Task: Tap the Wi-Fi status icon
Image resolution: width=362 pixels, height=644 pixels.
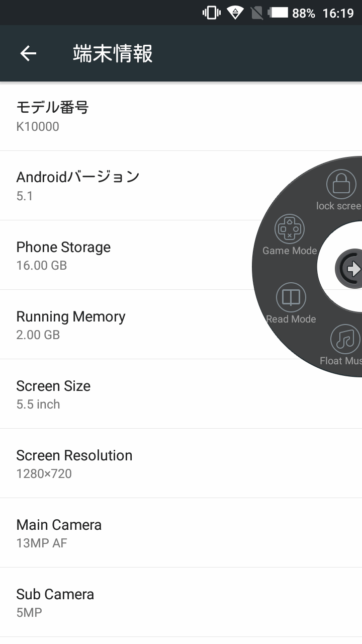Action: pos(235,13)
